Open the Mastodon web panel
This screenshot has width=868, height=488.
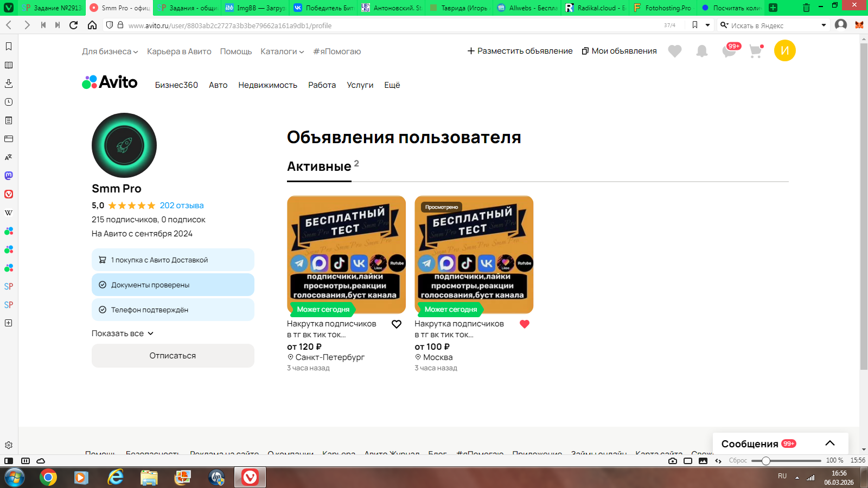click(x=9, y=176)
